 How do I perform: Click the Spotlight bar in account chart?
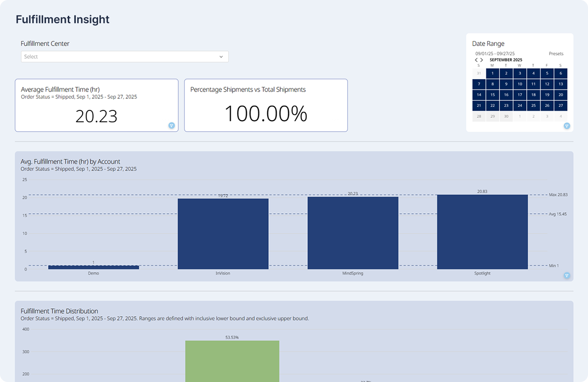point(482,232)
